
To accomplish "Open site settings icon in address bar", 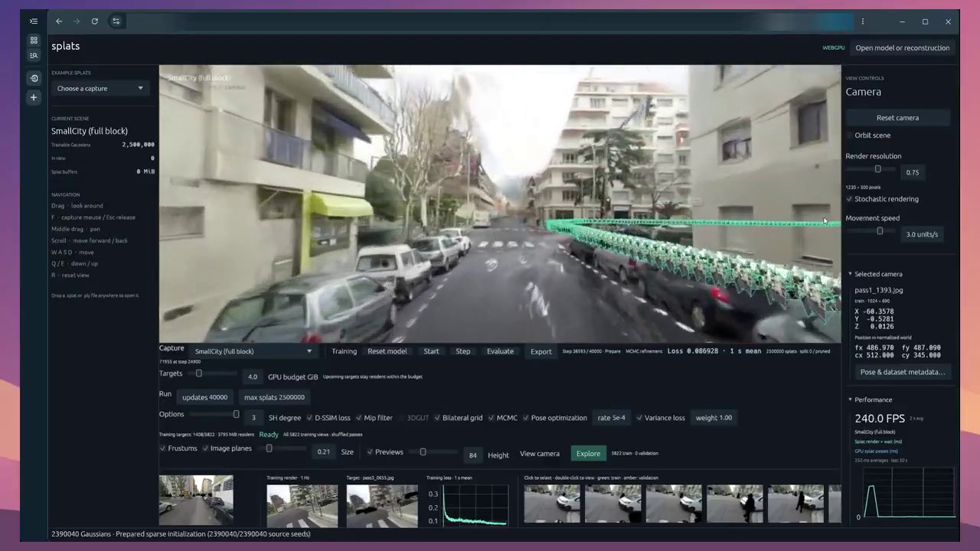I will pos(116,21).
